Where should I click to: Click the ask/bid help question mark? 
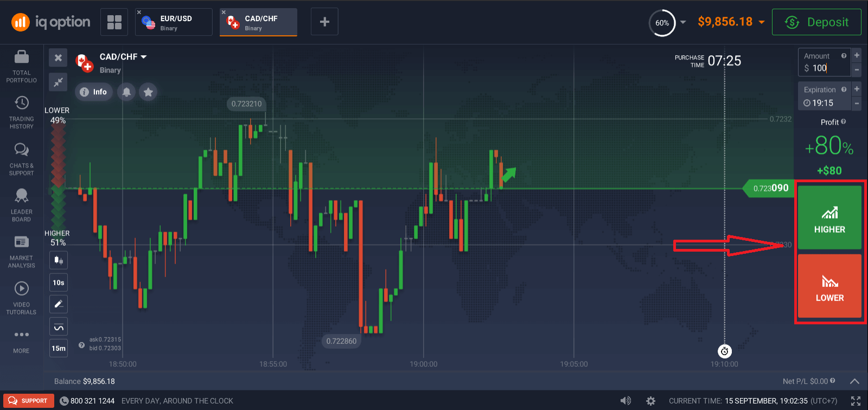81,345
